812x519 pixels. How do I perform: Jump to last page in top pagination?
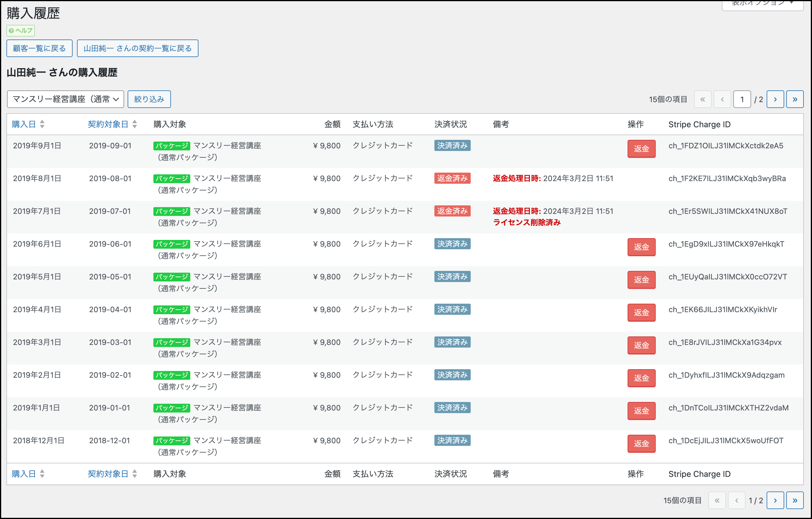tap(794, 99)
